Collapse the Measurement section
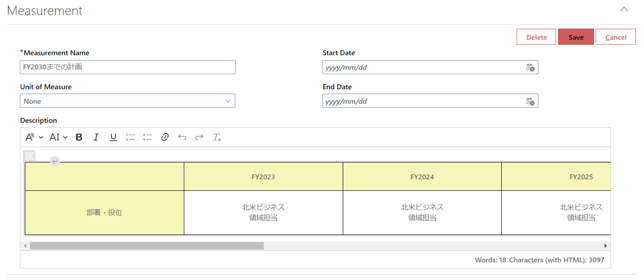The height and width of the screenshot is (280, 644). pos(624,9)
